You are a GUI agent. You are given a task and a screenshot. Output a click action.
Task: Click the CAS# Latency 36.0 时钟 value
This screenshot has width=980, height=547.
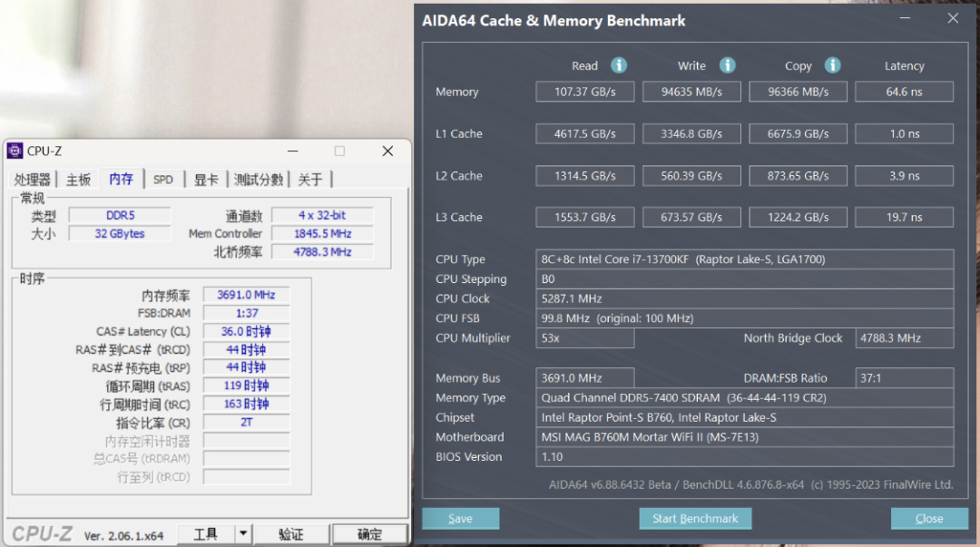(246, 331)
